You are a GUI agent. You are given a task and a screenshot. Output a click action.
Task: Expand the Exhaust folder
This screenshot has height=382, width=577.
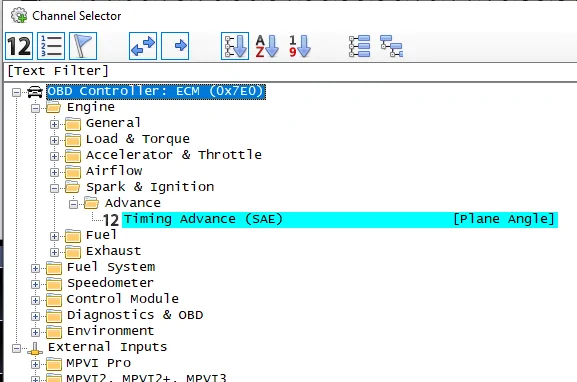coord(54,252)
